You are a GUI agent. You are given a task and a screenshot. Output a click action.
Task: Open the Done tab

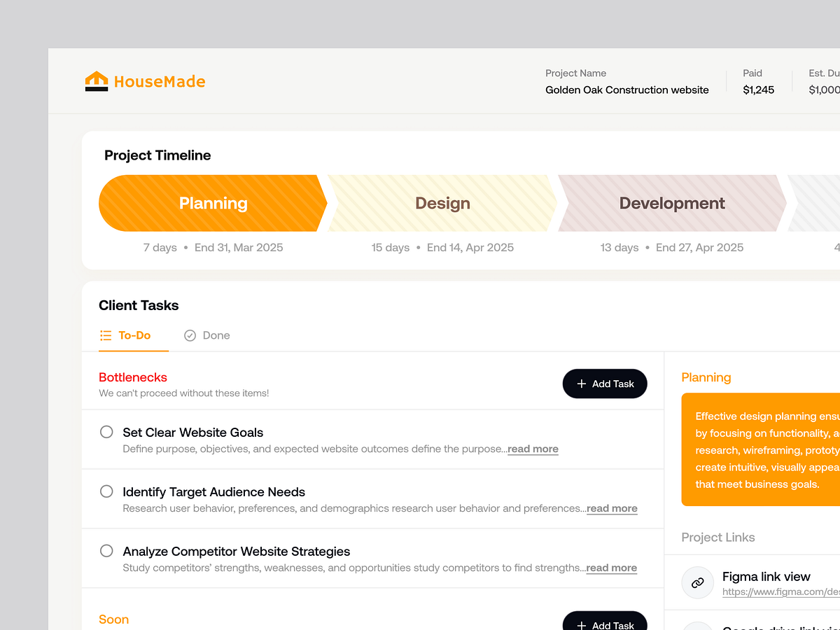(207, 335)
